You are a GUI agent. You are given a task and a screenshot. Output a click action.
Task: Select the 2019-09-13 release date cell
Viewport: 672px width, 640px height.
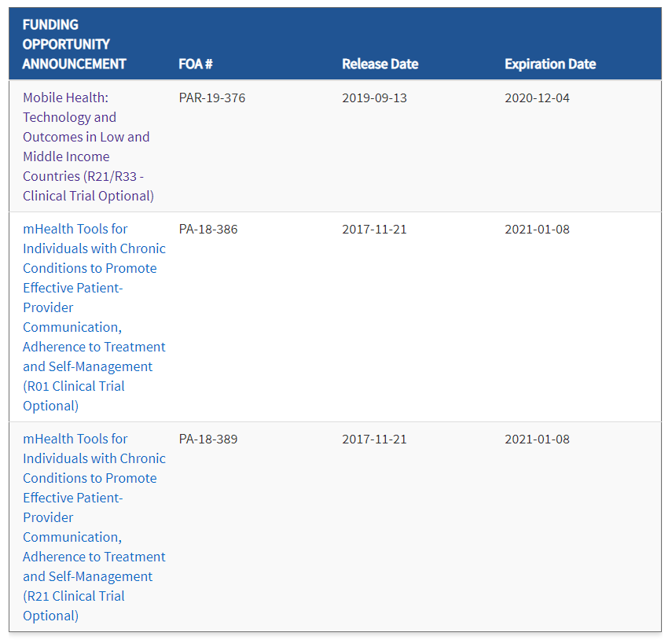374,98
